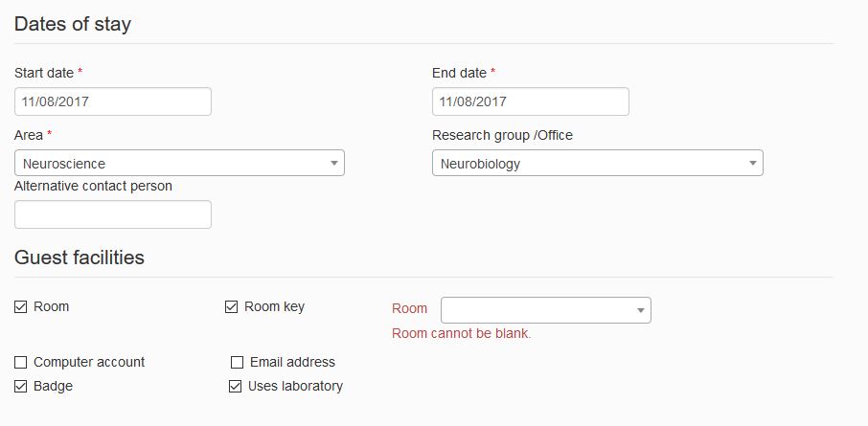Click the Area field label

pos(29,136)
